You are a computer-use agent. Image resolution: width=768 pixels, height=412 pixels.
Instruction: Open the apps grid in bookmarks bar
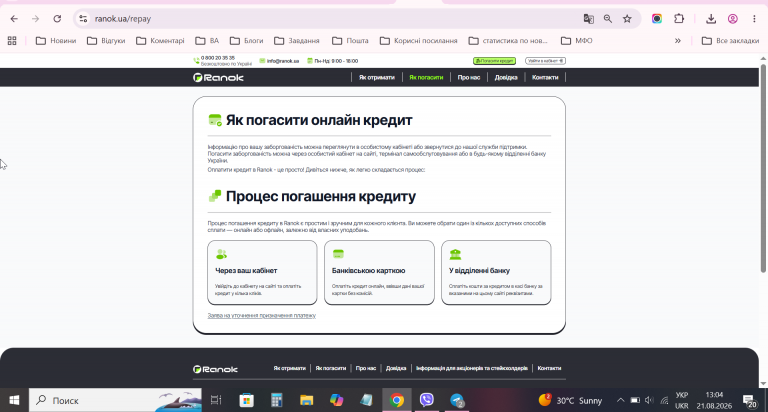coord(12,41)
